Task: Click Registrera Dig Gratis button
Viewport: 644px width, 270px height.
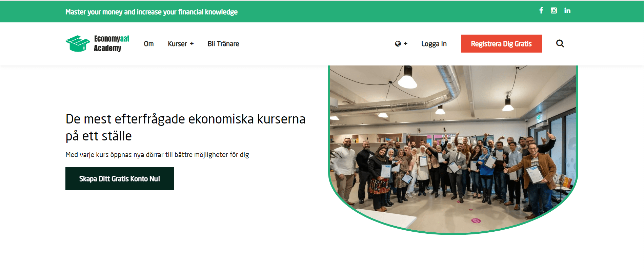Action: 501,43
